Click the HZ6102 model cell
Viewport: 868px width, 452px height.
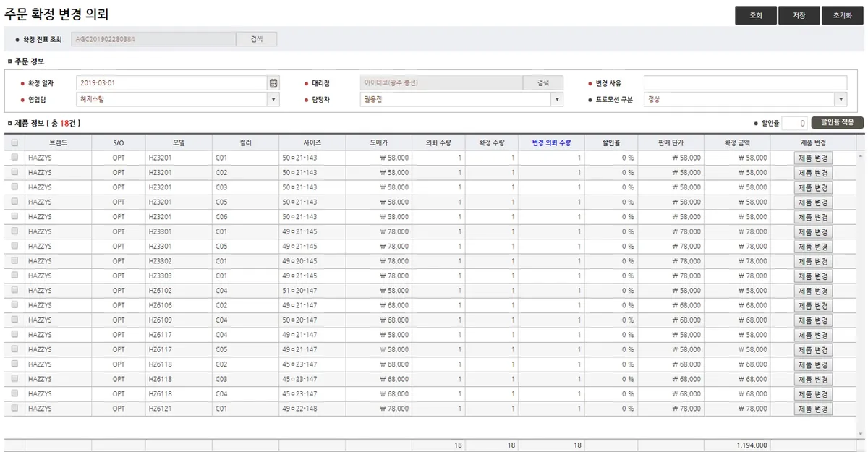179,291
